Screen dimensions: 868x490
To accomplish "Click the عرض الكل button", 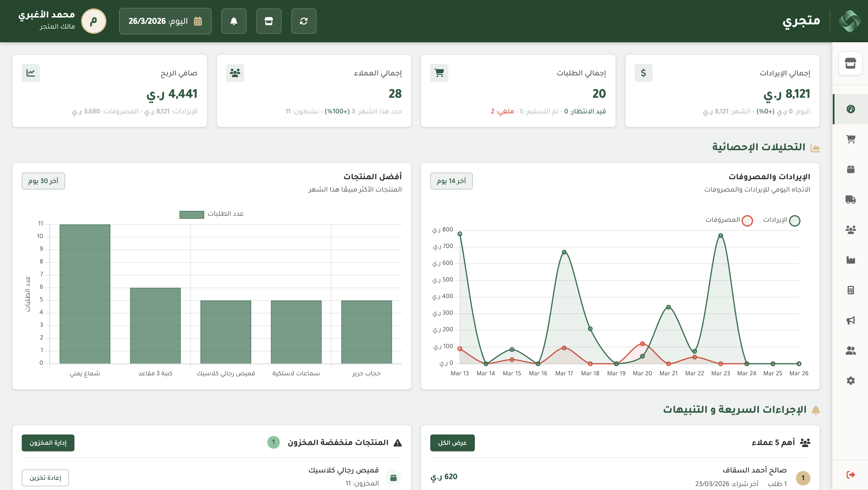I will coord(452,442).
